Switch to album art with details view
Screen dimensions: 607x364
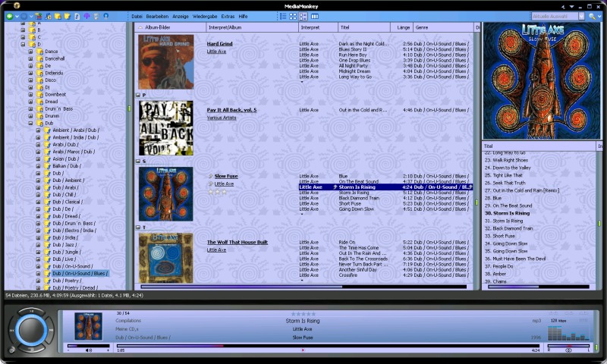click(303, 16)
